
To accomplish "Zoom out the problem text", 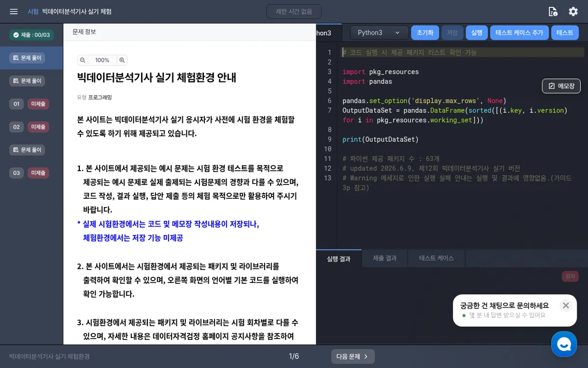I will 82,60.
